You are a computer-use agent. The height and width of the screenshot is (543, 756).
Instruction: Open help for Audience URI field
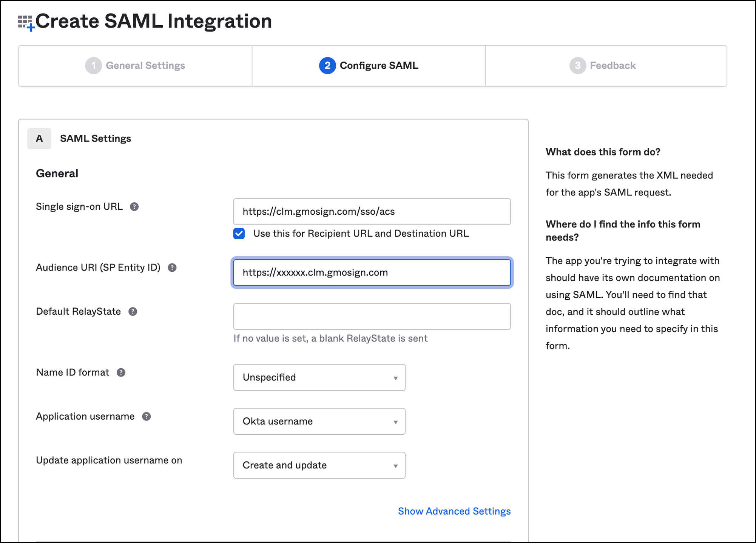[172, 268]
